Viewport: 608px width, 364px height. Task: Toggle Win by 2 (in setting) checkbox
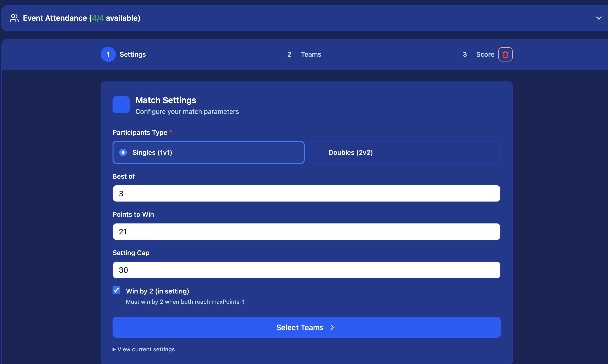click(116, 290)
